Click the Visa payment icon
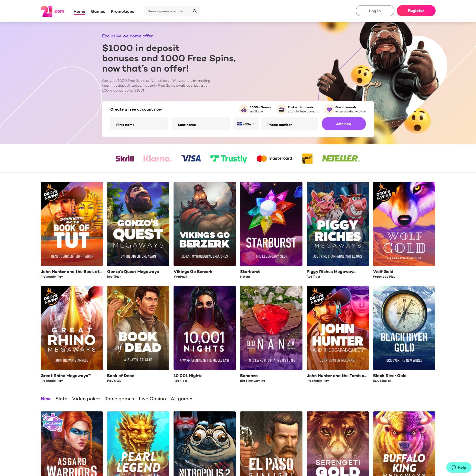476x476 pixels. click(191, 158)
